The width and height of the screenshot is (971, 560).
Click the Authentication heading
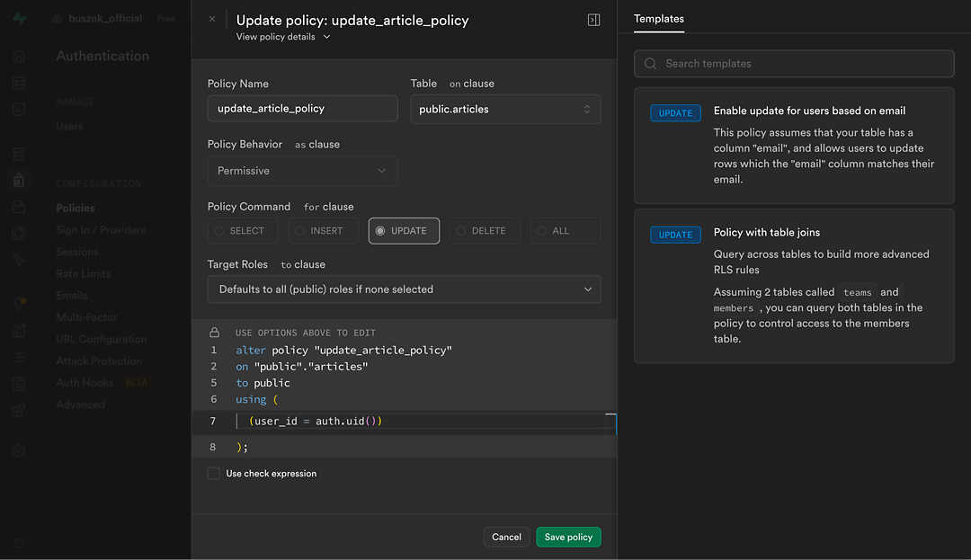(102, 56)
